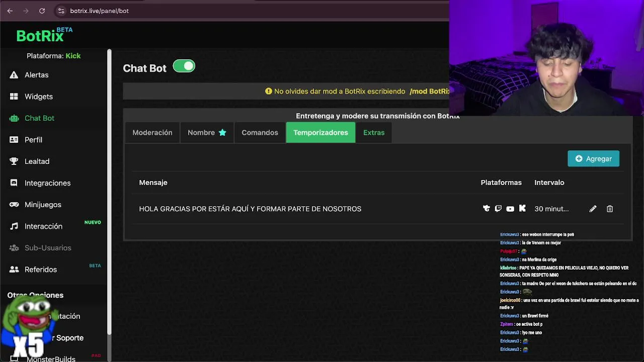Edit the timer with the pencil icon
This screenshot has width=644, height=362.
pyautogui.click(x=593, y=209)
